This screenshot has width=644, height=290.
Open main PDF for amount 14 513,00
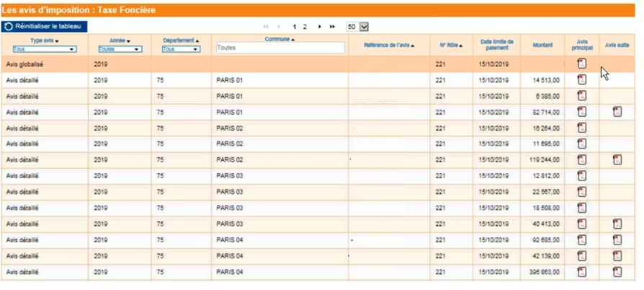[582, 80]
